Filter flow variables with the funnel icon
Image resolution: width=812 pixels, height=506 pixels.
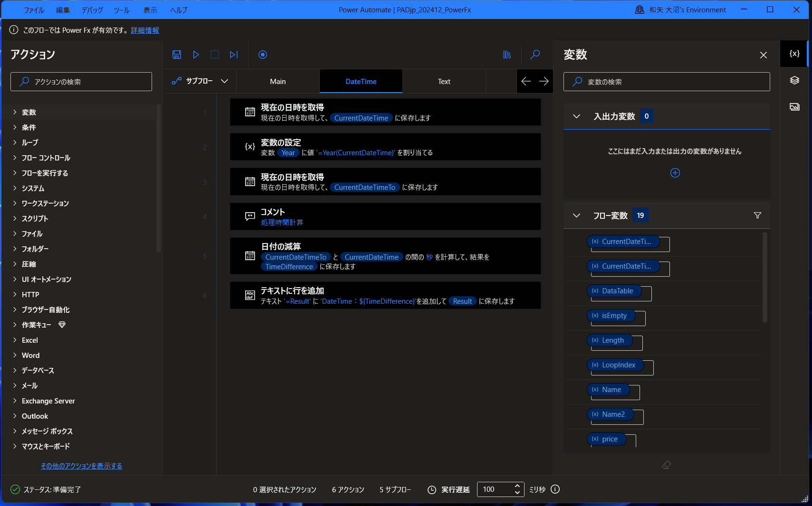758,216
